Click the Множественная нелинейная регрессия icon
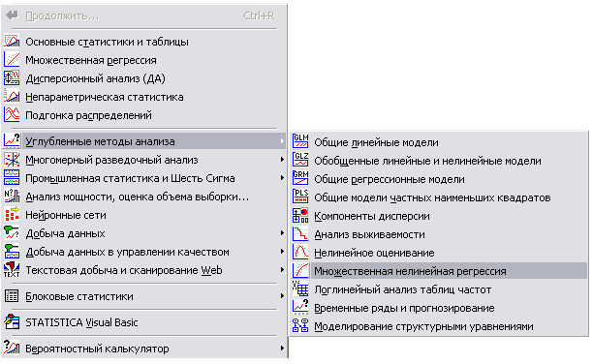 (300, 271)
